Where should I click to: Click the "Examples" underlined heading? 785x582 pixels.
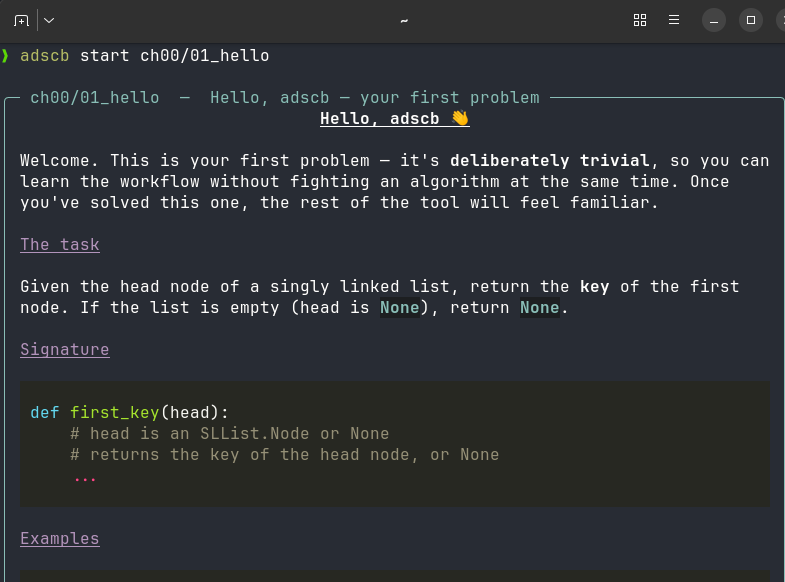[60, 539]
